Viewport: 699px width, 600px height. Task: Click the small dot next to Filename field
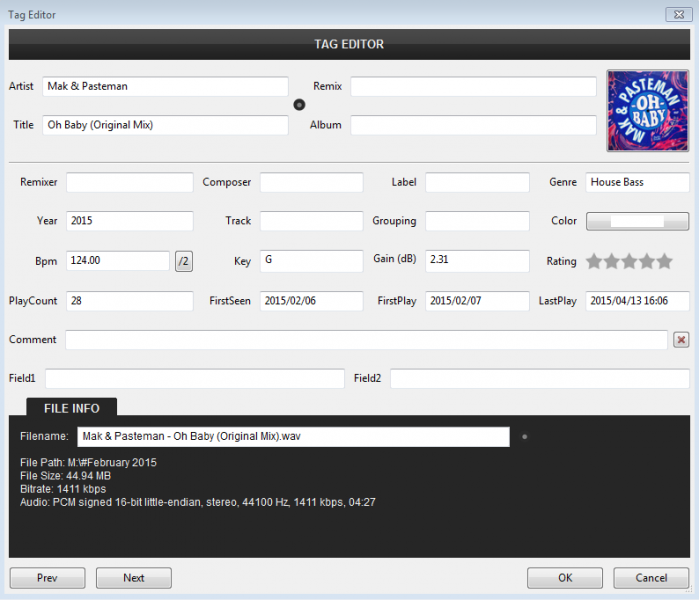(x=525, y=437)
